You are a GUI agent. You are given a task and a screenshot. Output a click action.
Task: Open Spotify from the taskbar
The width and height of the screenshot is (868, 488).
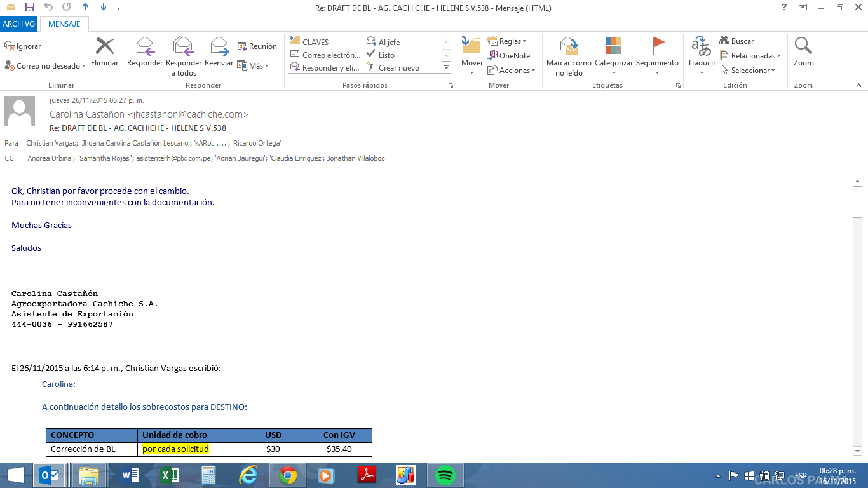pyautogui.click(x=446, y=475)
